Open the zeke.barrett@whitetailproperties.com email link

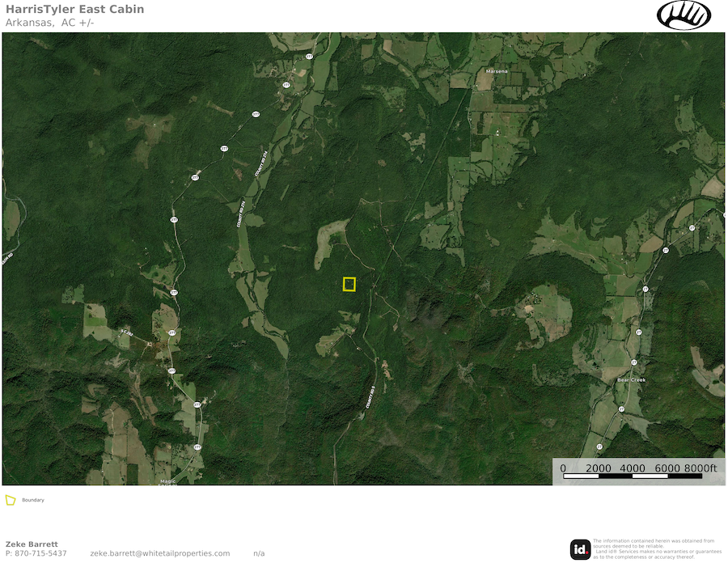[159, 553]
